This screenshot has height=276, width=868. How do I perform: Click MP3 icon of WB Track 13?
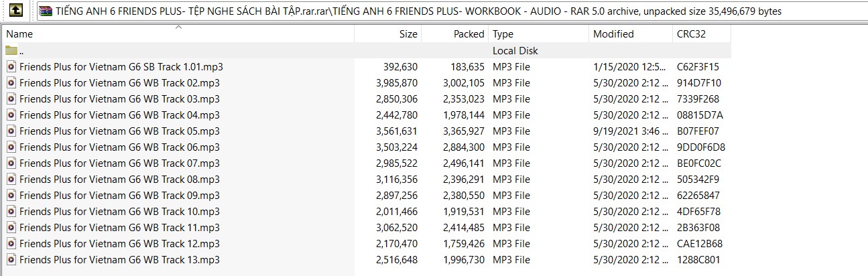pyautogui.click(x=11, y=259)
